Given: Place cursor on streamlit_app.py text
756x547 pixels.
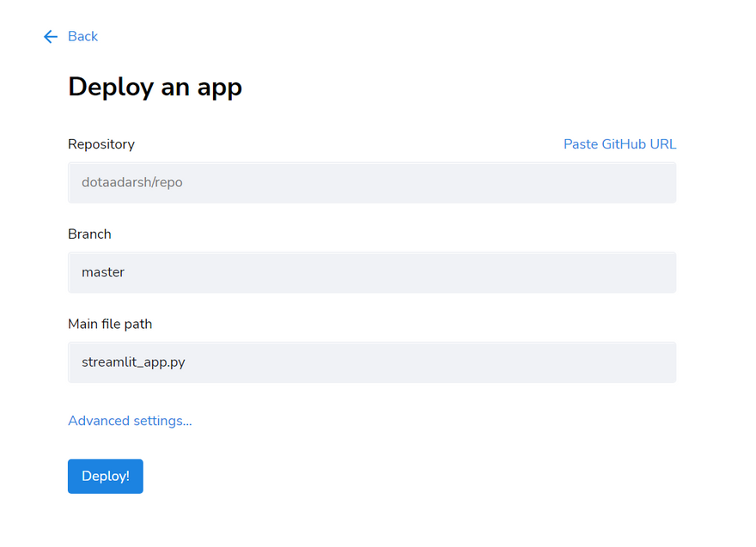Looking at the screenshot, I should point(133,362).
